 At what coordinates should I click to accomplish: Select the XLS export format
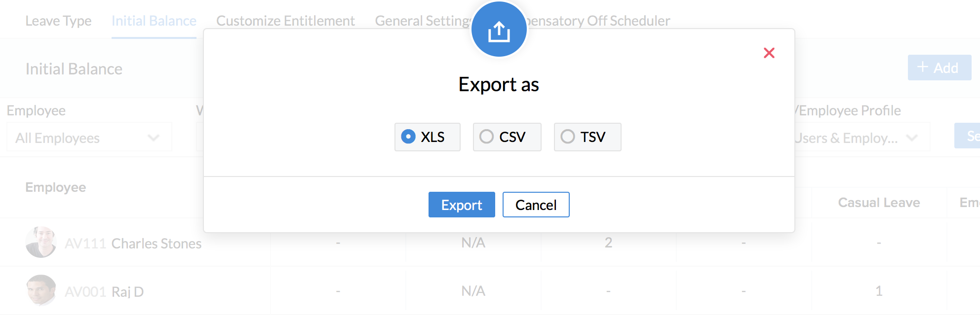(x=409, y=137)
